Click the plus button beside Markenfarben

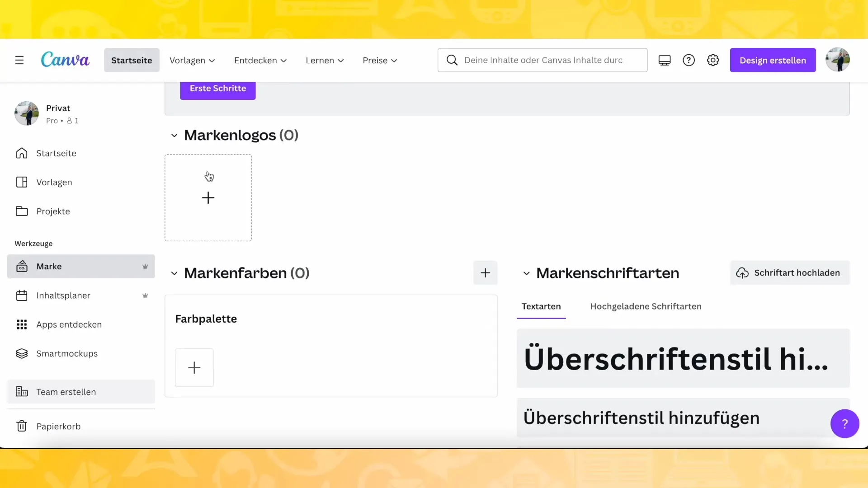pyautogui.click(x=485, y=272)
